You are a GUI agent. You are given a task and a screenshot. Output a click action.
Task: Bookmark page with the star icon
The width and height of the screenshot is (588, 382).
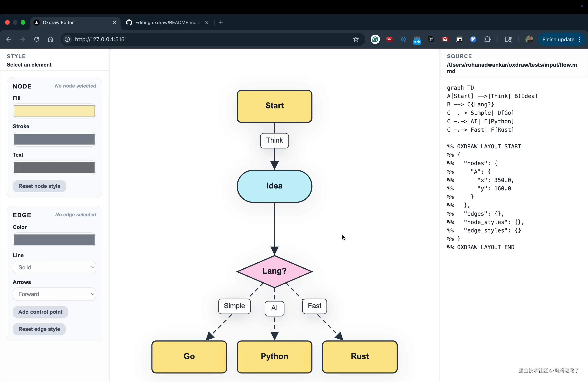point(356,39)
